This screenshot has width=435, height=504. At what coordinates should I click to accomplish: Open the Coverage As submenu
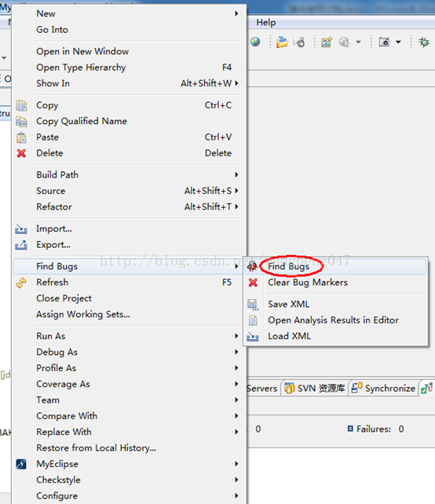[x=130, y=384]
